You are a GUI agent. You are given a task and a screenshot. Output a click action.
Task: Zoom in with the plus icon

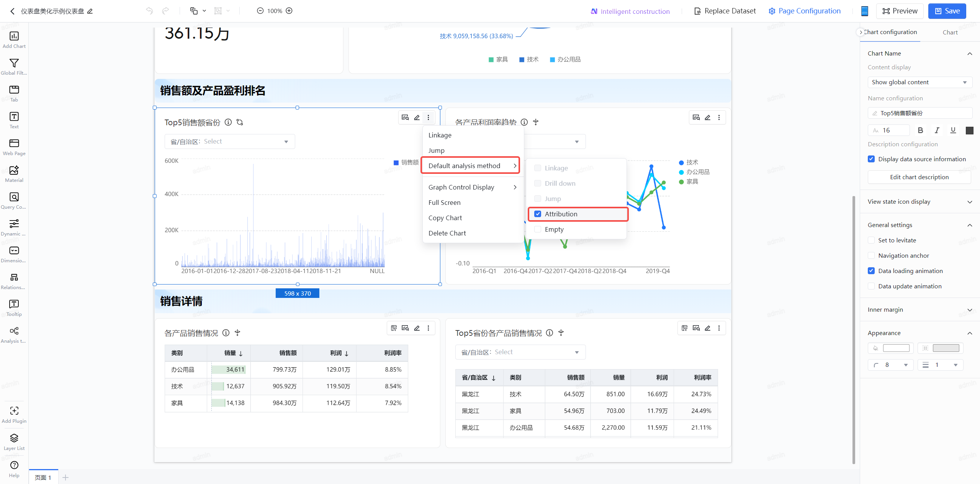[289, 11]
